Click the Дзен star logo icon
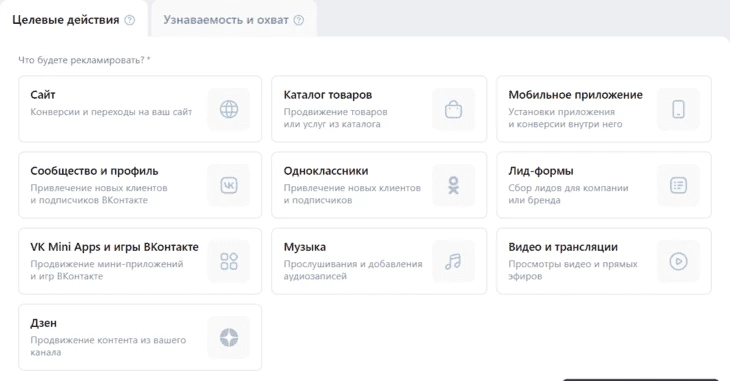Viewport: 730px width, 381px height. click(x=229, y=337)
